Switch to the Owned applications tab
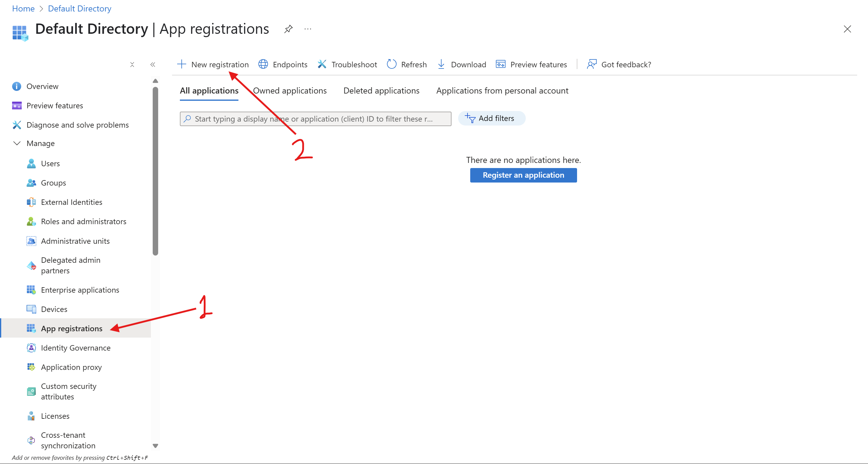 pos(290,91)
